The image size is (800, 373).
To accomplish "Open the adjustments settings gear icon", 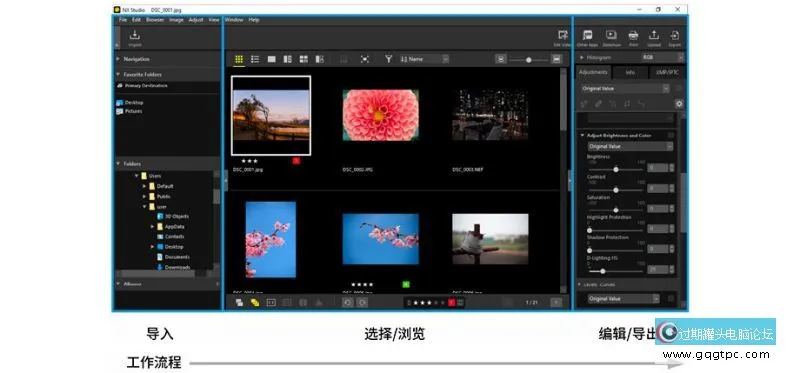I will [679, 104].
